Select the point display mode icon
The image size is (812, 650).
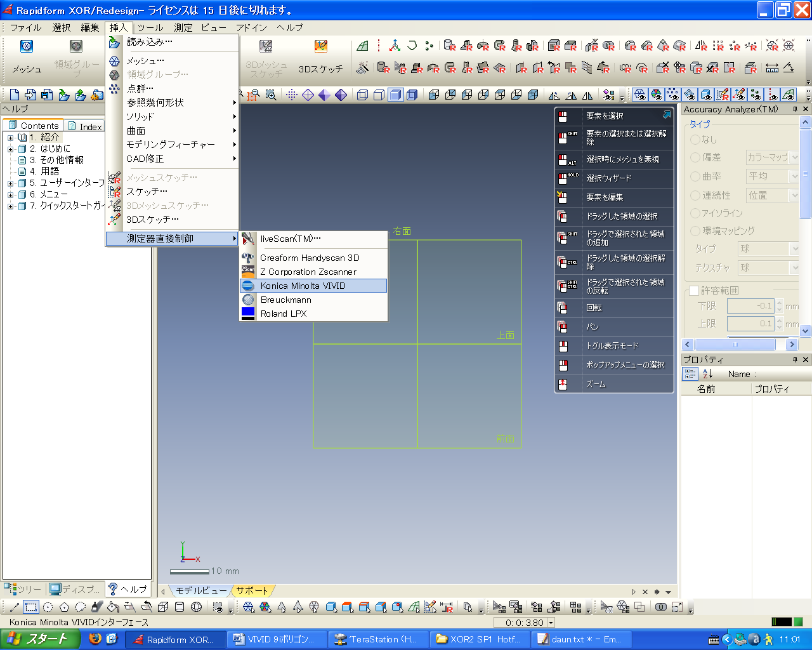tap(292, 95)
